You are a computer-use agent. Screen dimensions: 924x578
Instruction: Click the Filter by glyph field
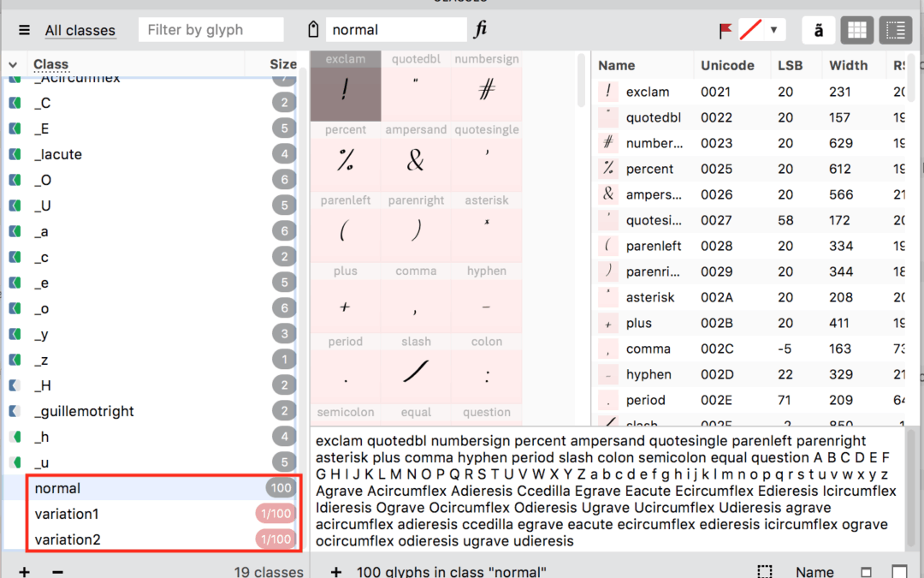(x=210, y=30)
